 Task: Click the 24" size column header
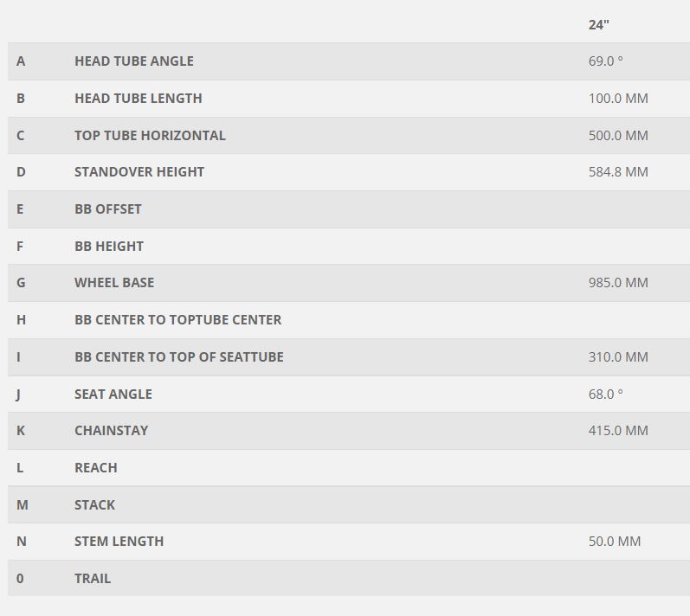[x=598, y=24]
